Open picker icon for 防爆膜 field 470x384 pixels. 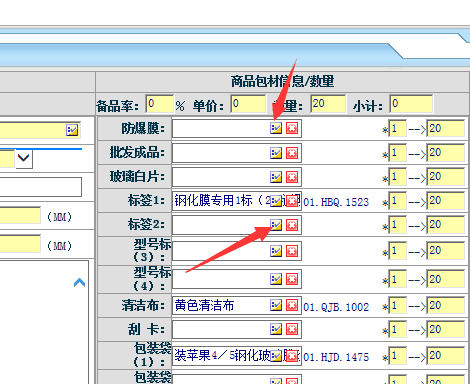click(276, 128)
